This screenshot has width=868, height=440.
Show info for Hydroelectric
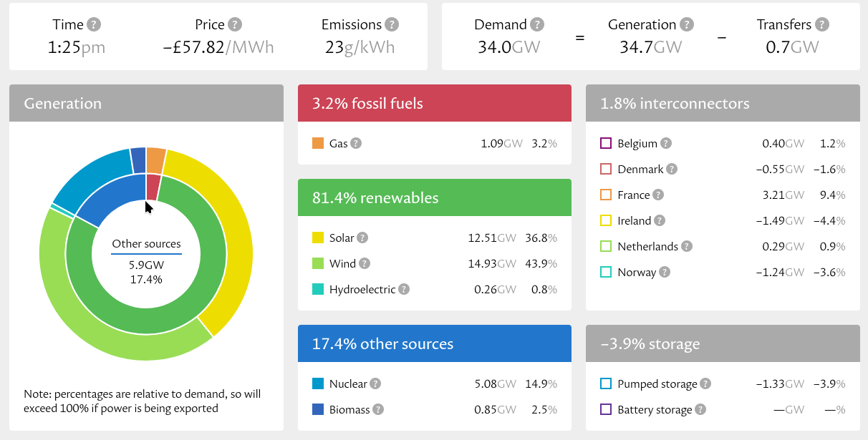click(x=404, y=289)
